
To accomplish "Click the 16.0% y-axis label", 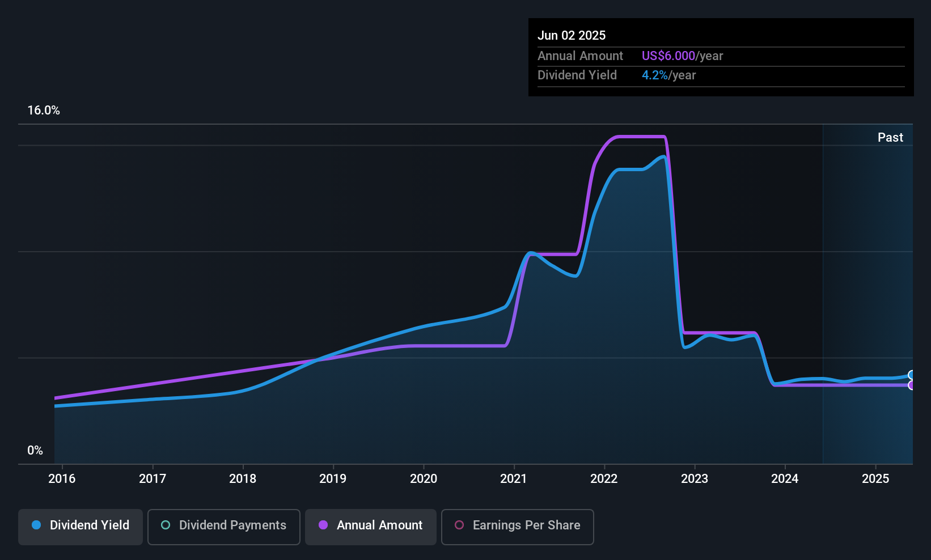I will tap(44, 111).
